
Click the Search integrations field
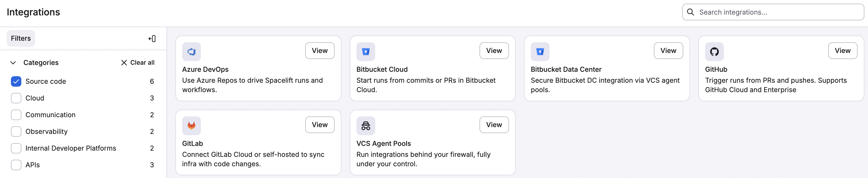pos(772,12)
